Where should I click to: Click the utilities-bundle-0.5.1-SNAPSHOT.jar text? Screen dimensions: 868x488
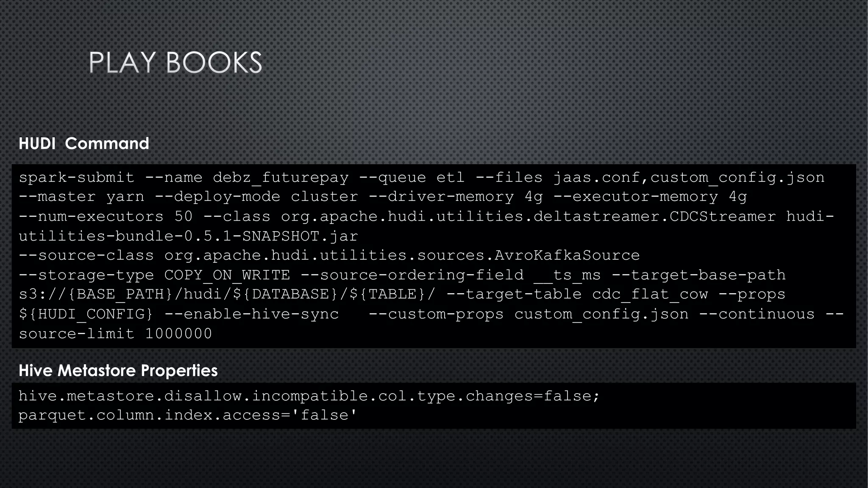[188, 236]
